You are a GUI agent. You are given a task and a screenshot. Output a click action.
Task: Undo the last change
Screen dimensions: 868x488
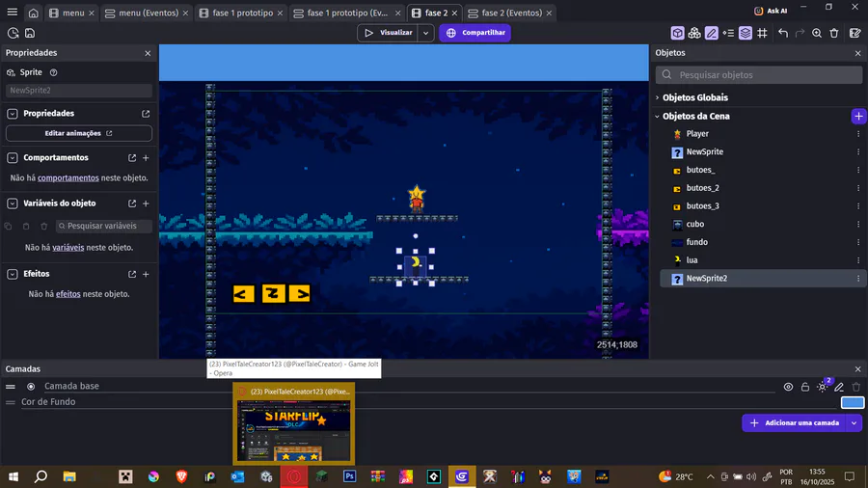(x=783, y=33)
